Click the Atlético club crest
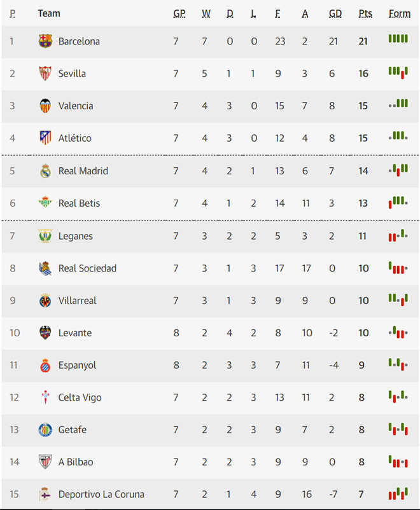 (45, 138)
